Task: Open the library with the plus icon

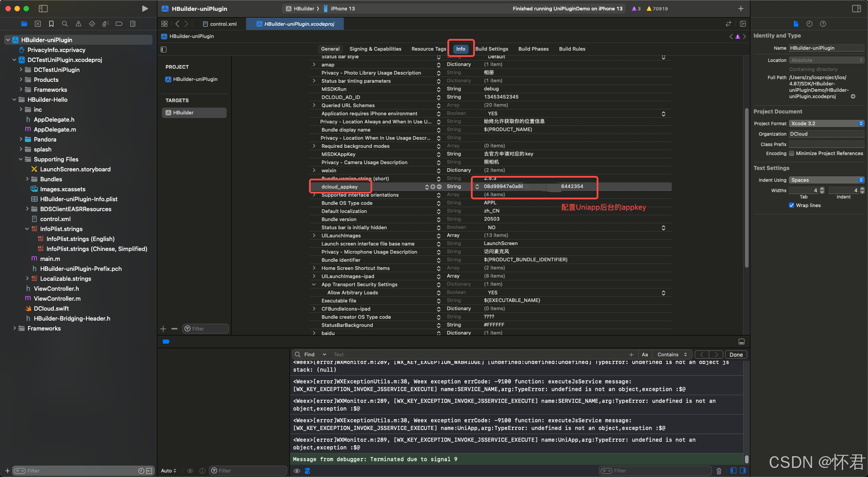Action: [x=740, y=9]
